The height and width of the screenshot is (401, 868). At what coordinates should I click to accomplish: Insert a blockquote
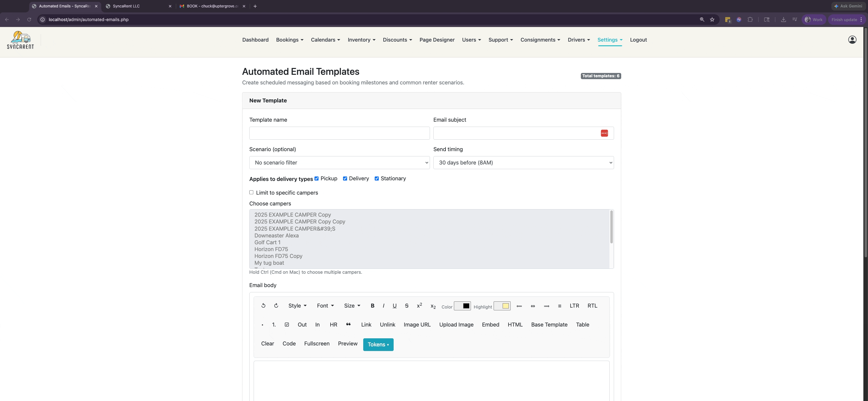pos(348,325)
